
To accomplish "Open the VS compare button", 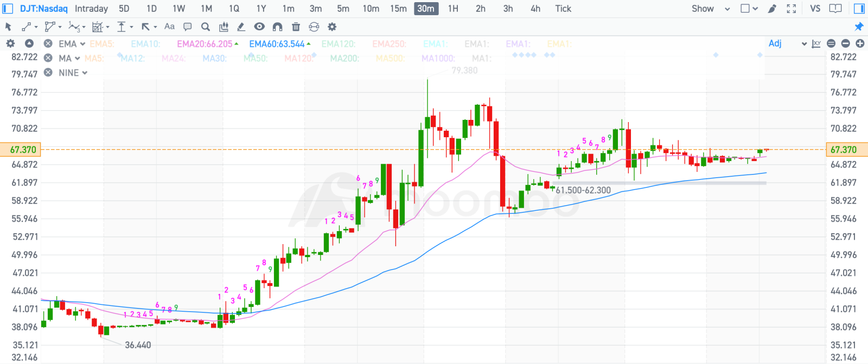I will tap(815, 9).
